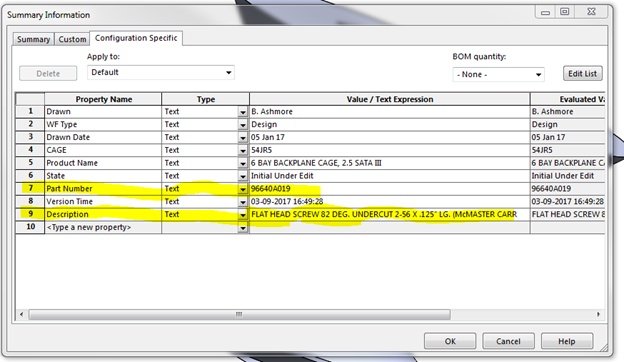This screenshot has height=362, width=624.
Task: Open the Apply to Default dropdown
Action: [x=161, y=72]
